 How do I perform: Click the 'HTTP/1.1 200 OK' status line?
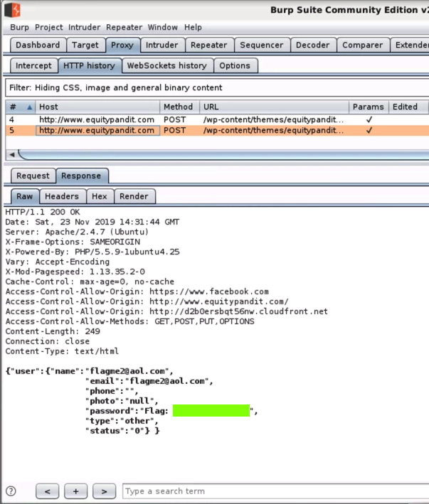(43, 212)
